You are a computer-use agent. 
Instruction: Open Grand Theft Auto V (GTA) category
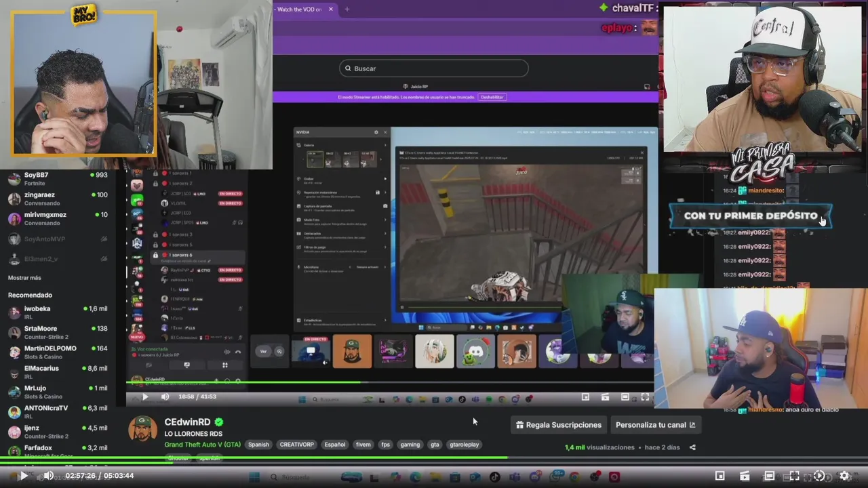tap(202, 445)
